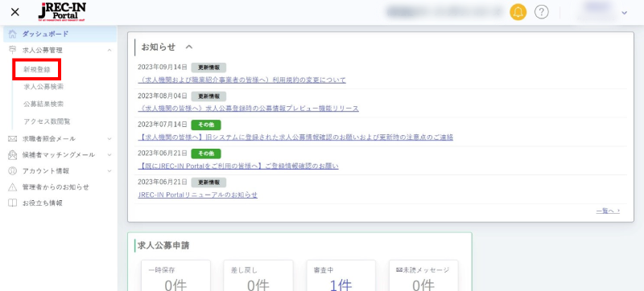
Task: Click the 一覧へ link
Action: [608, 211]
